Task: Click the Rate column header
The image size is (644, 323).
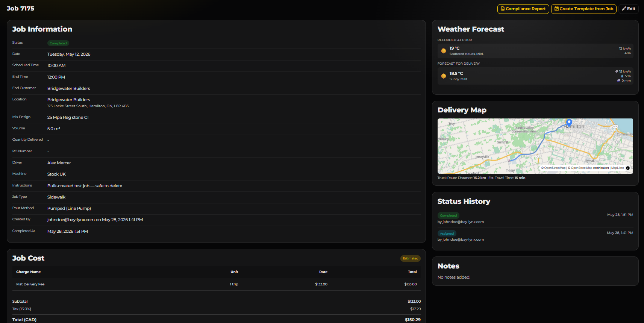Action: click(x=323, y=272)
